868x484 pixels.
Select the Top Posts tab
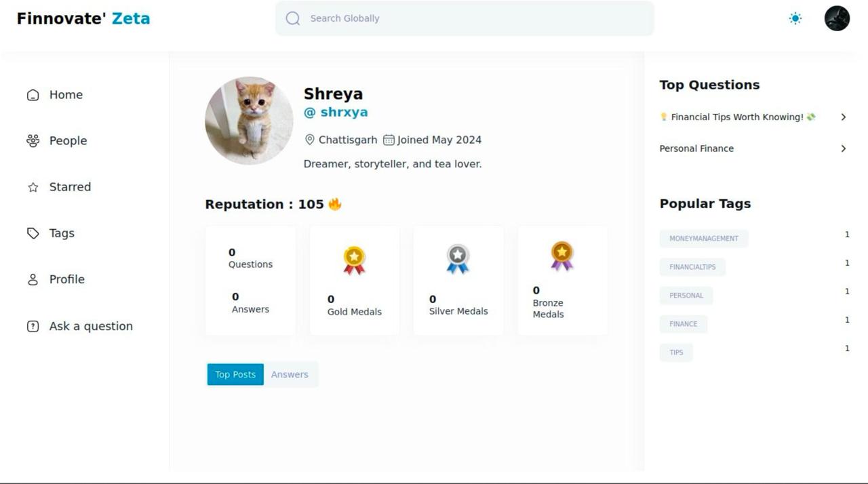tap(235, 374)
